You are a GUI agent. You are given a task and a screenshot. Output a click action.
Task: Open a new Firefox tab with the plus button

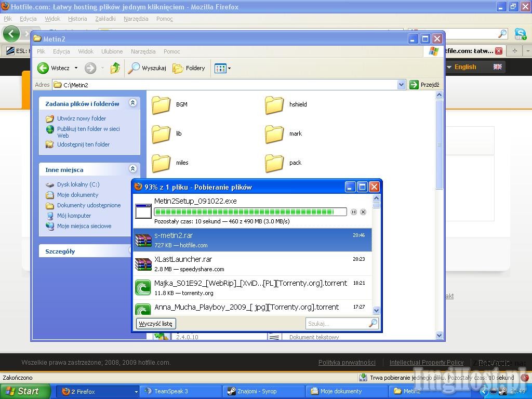point(515,51)
